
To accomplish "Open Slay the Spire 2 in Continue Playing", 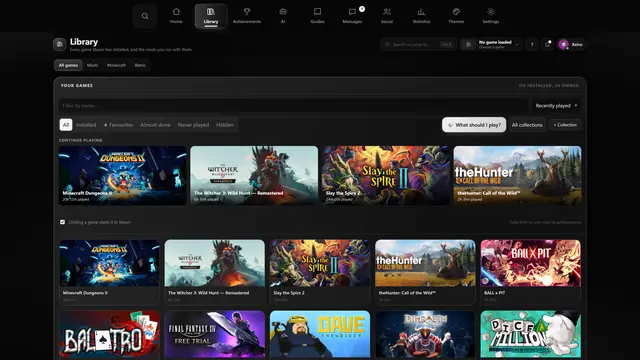I will pyautogui.click(x=386, y=175).
